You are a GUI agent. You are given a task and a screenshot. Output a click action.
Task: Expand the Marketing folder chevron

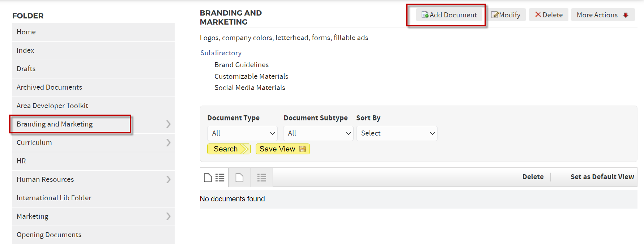[168, 217]
